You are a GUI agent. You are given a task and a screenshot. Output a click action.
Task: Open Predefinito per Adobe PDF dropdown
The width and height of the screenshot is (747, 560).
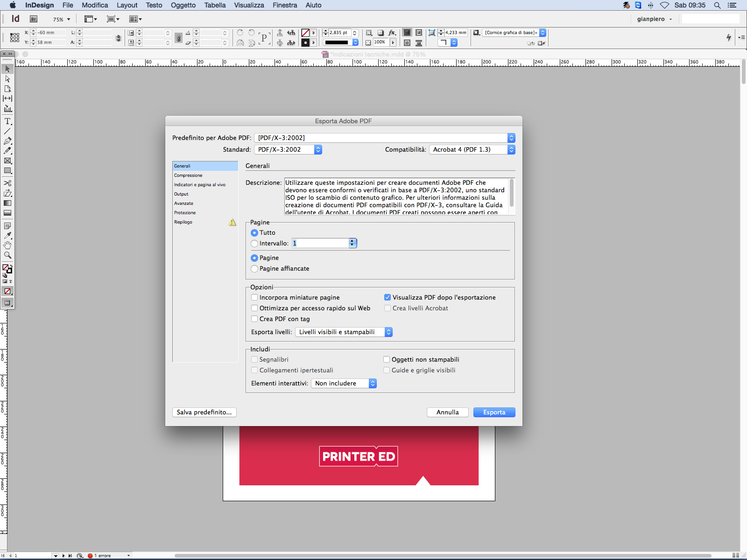[x=385, y=138]
